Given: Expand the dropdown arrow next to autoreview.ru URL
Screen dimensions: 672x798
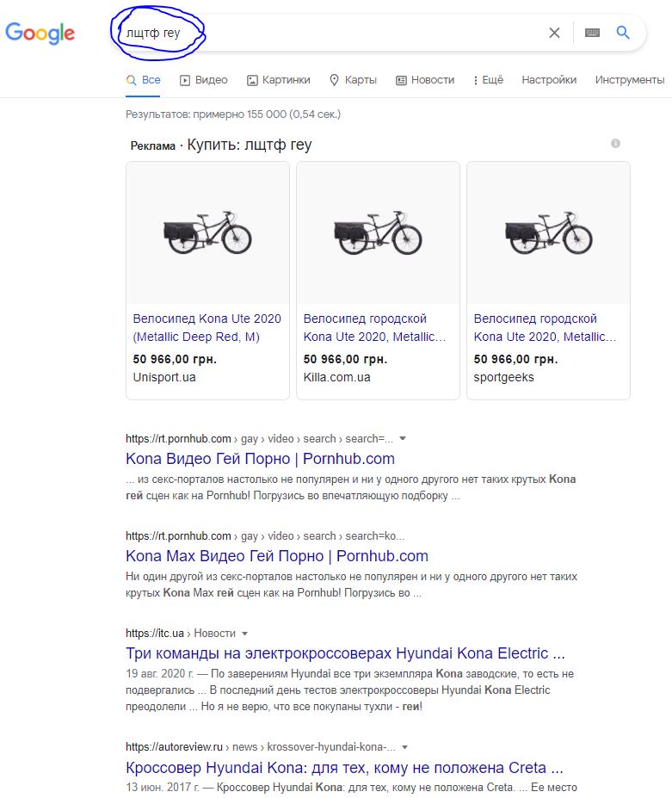Looking at the screenshot, I should click(405, 747).
